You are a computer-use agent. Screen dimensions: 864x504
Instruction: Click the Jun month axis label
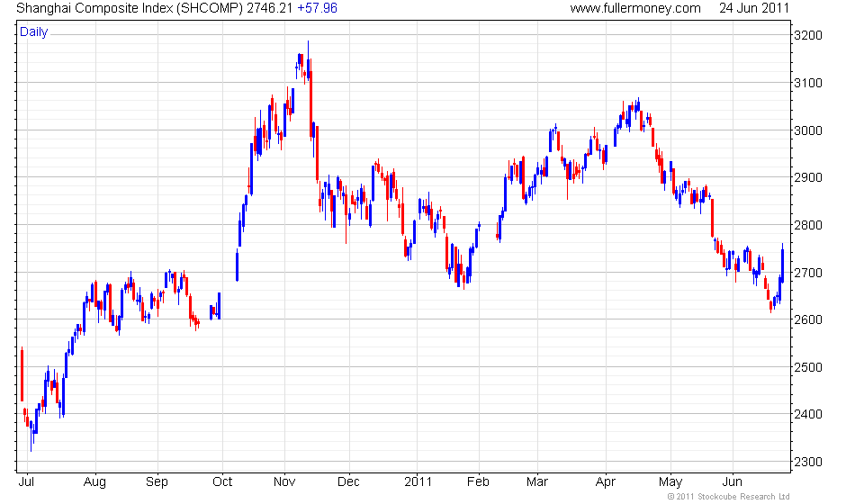pyautogui.click(x=733, y=482)
